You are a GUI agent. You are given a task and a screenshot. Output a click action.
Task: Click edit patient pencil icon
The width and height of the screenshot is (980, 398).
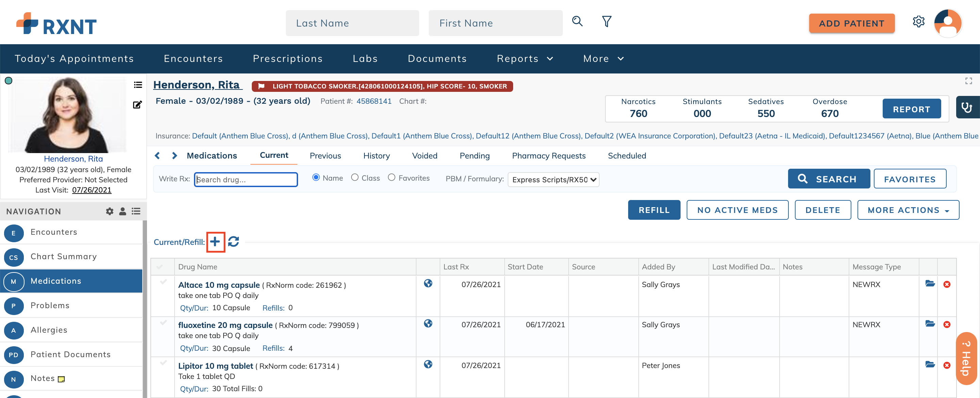tap(137, 105)
